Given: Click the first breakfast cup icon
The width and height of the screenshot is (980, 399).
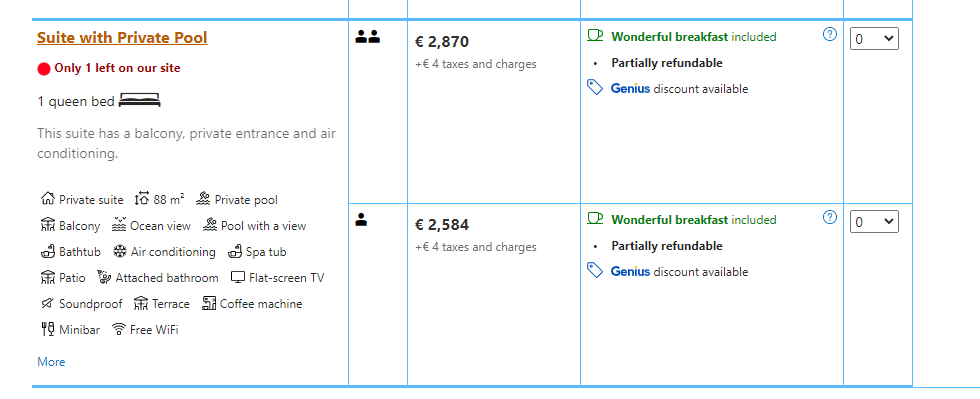Looking at the screenshot, I should point(596,36).
